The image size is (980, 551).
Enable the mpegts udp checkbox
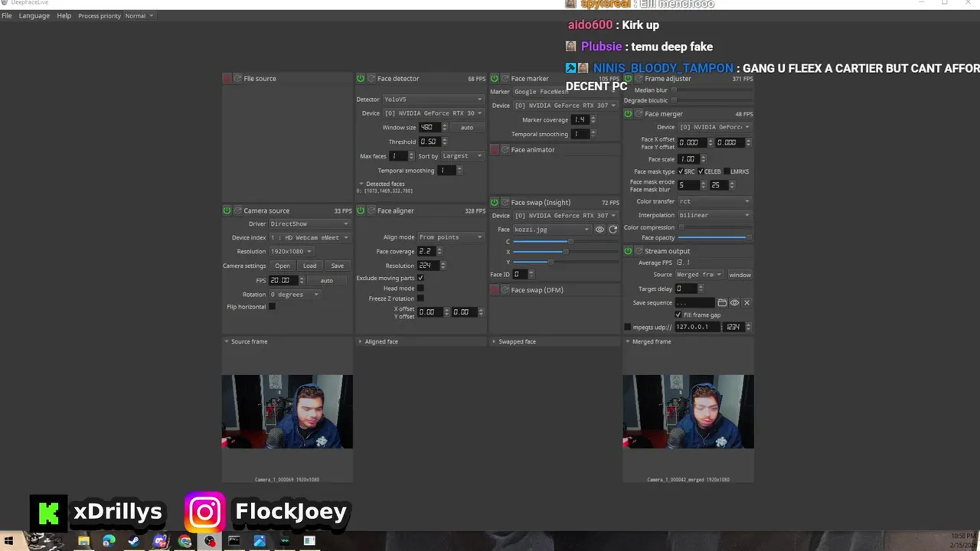coord(628,327)
